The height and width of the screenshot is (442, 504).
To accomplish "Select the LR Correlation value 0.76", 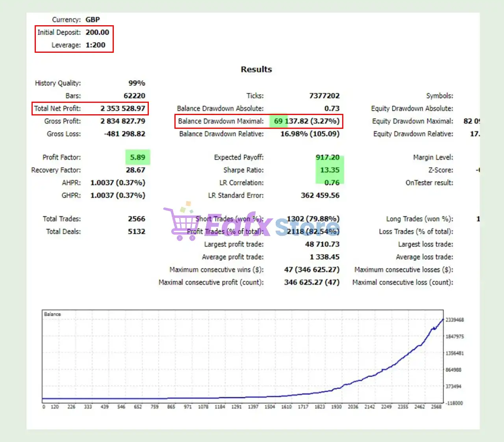I will (x=332, y=182).
